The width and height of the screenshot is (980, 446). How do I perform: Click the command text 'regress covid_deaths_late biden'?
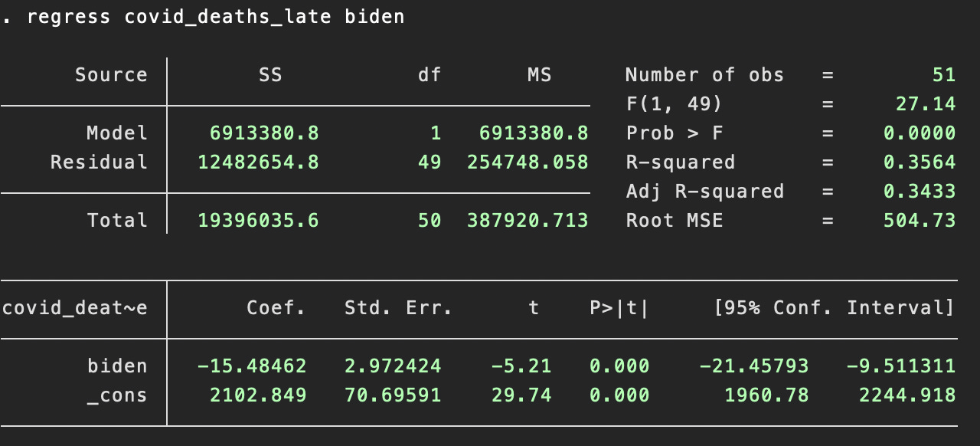216,17
